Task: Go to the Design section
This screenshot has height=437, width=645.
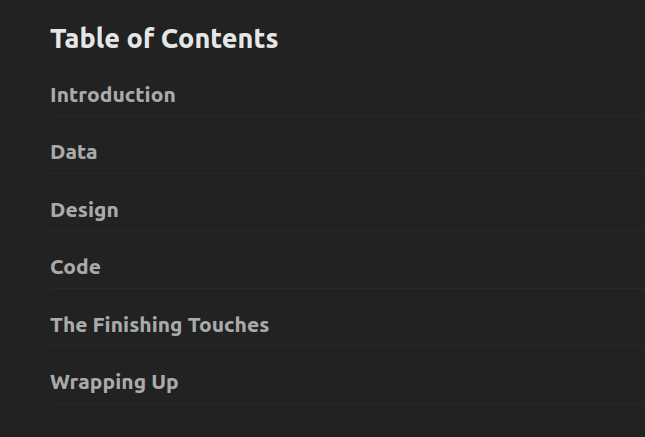Action: 84,210
